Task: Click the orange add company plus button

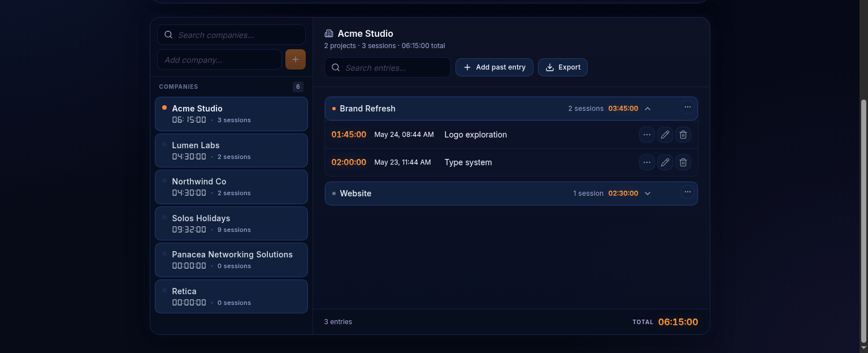Action: tap(296, 59)
